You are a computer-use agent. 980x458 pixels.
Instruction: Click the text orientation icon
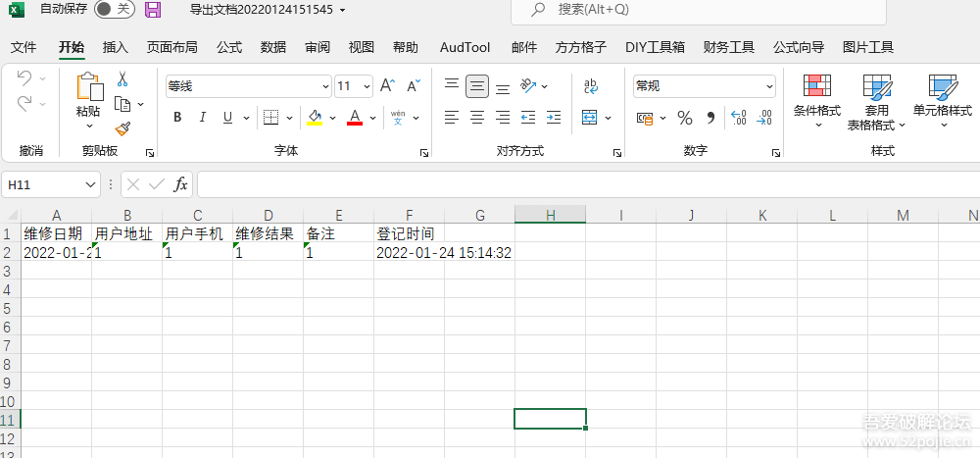coord(529,85)
